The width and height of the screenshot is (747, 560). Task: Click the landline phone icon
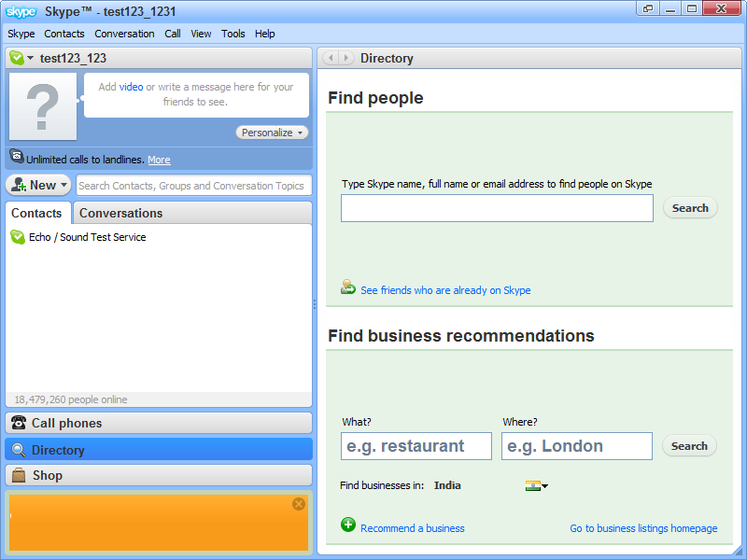click(17, 156)
